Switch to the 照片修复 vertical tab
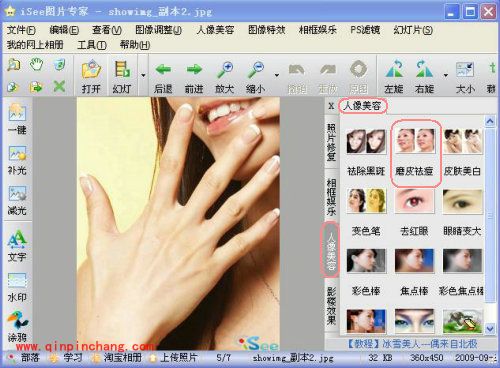The image size is (500, 368). tap(331, 142)
